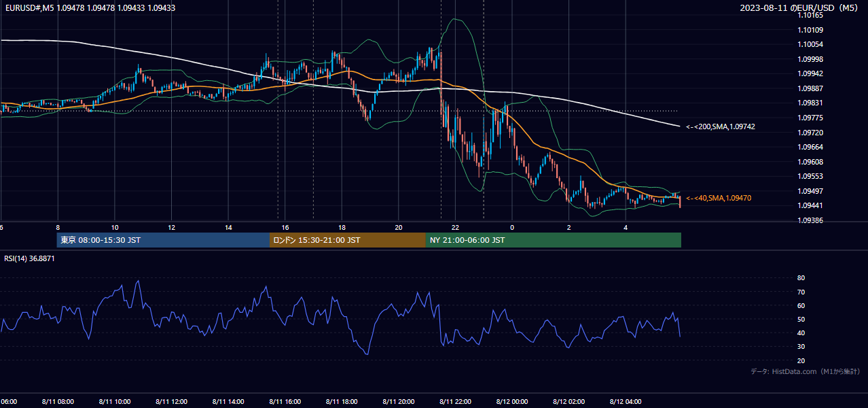Click hour 18 on the price chart time axis
Image resolution: width=868 pixels, height=408 pixels.
tap(342, 227)
